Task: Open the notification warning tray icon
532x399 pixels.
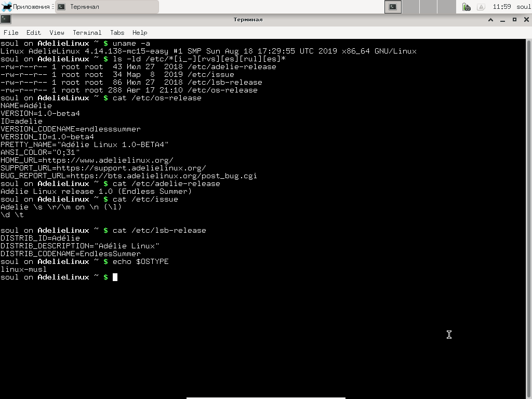Action: (x=481, y=7)
